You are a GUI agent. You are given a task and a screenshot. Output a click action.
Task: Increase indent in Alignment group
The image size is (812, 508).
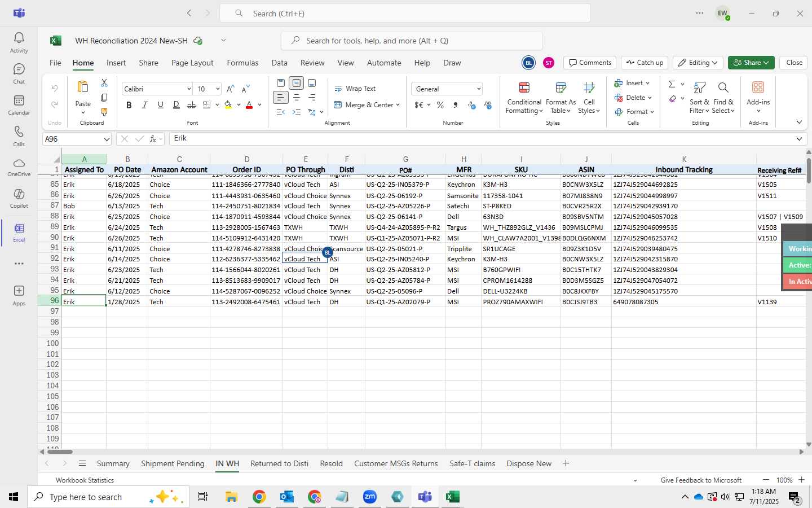point(297,112)
